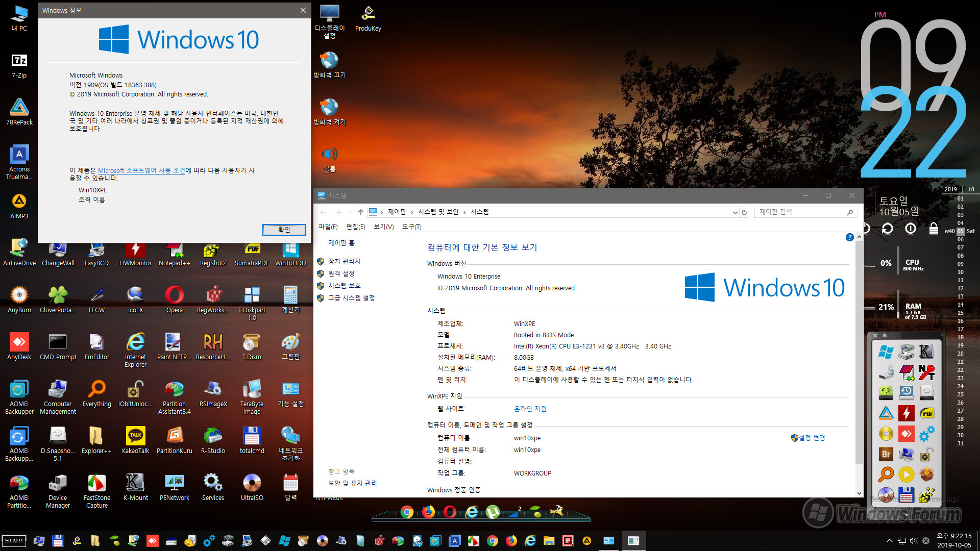Expand breadcrumb chevron after 제어판

[412, 212]
